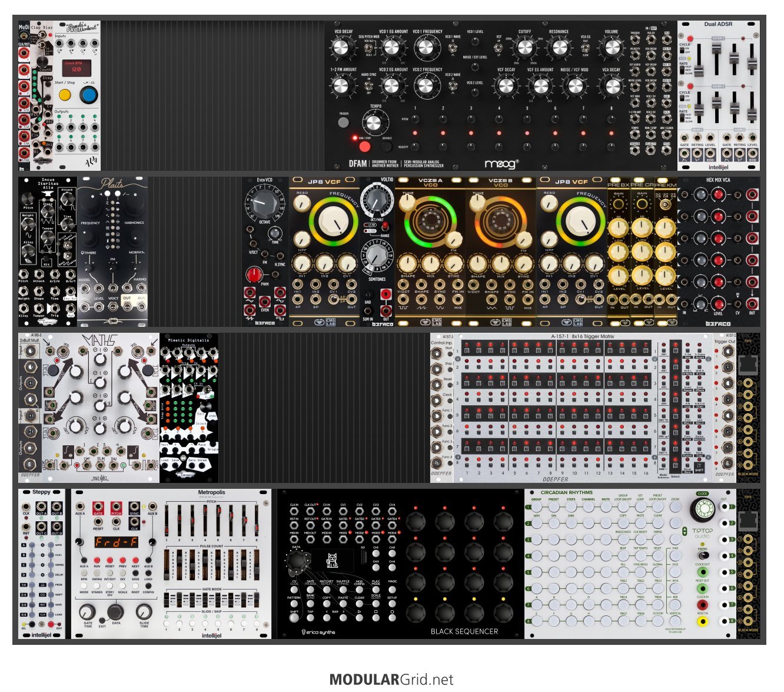The image size is (784, 692).
Task: Click the DFAM VCA DECAY knob
Action: click(x=612, y=87)
